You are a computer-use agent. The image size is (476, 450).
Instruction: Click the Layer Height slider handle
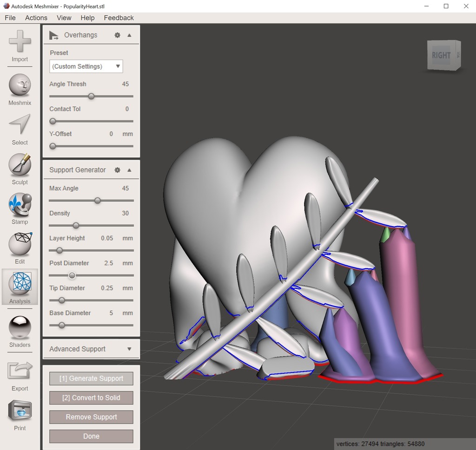59,250
